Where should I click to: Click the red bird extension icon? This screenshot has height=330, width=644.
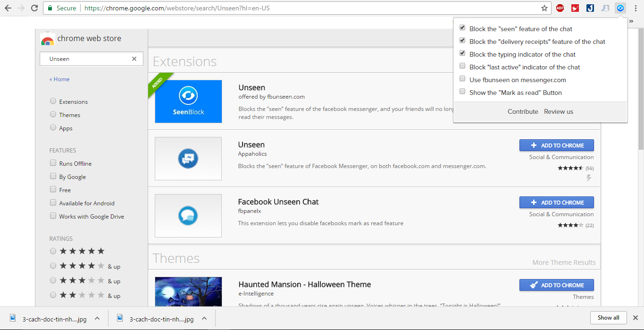[575, 8]
